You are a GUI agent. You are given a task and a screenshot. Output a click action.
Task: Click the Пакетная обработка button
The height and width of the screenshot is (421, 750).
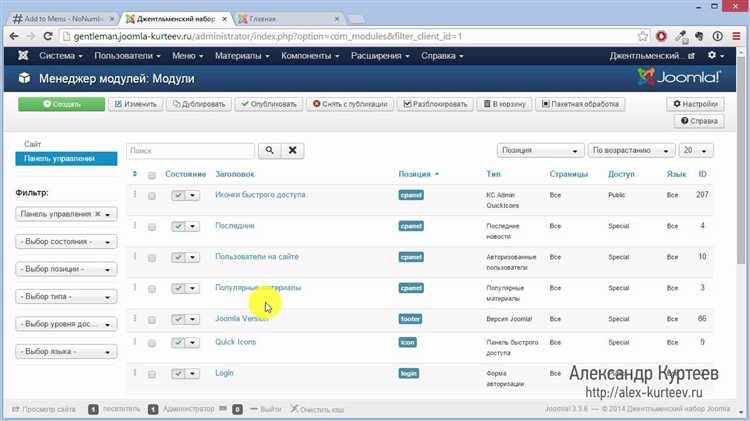click(x=580, y=104)
